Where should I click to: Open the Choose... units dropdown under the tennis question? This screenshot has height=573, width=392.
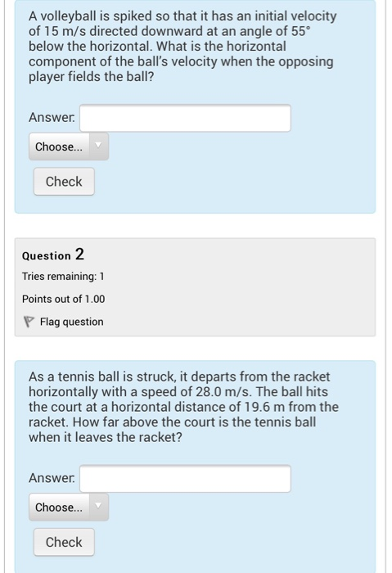pos(69,507)
